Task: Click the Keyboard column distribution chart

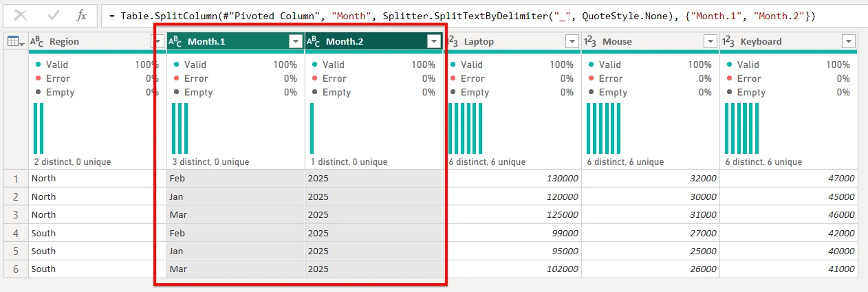Action: click(741, 128)
